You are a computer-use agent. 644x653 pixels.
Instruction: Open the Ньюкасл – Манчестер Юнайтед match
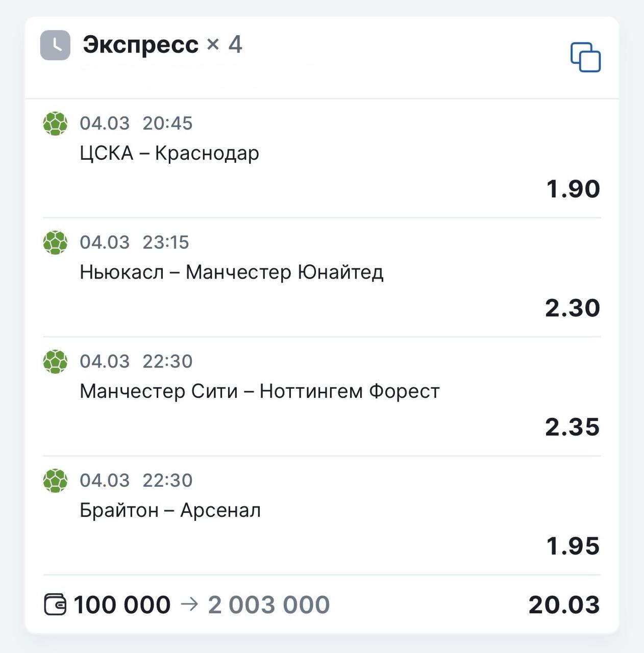point(231,272)
